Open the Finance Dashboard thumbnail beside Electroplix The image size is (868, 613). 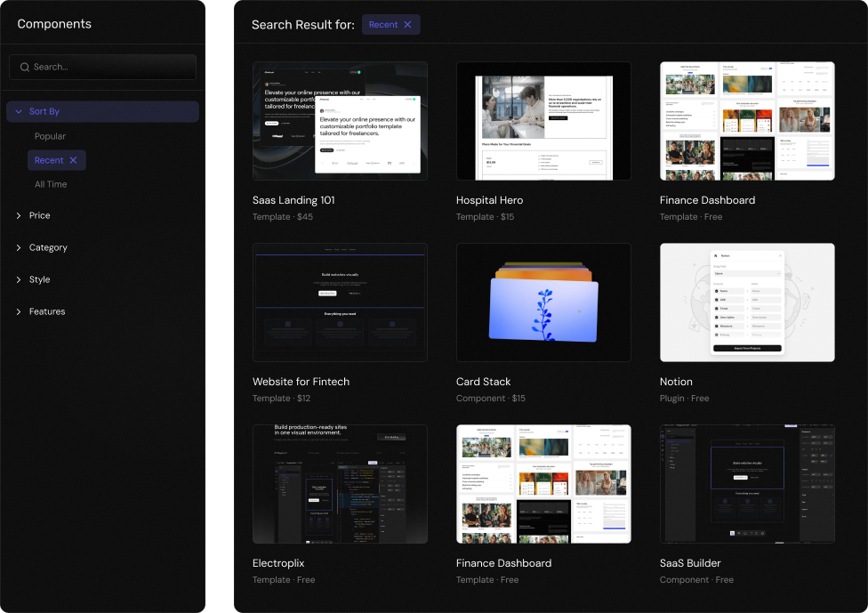pyautogui.click(x=543, y=484)
